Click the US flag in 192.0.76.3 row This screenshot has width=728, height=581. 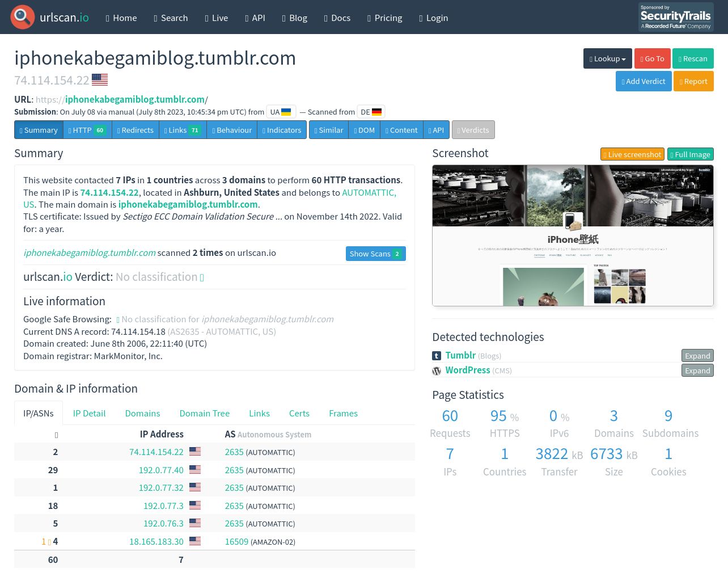pos(195,523)
